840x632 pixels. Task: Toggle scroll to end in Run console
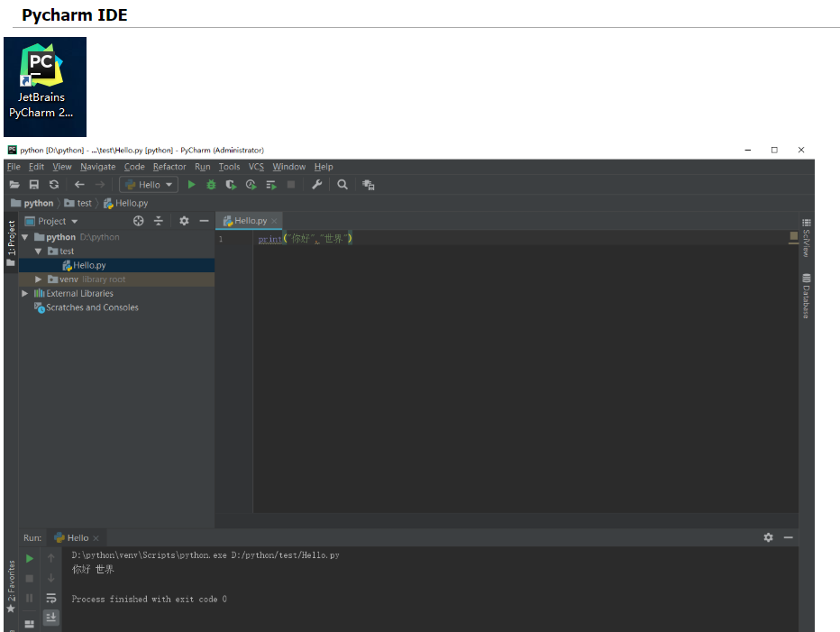tap(50, 618)
